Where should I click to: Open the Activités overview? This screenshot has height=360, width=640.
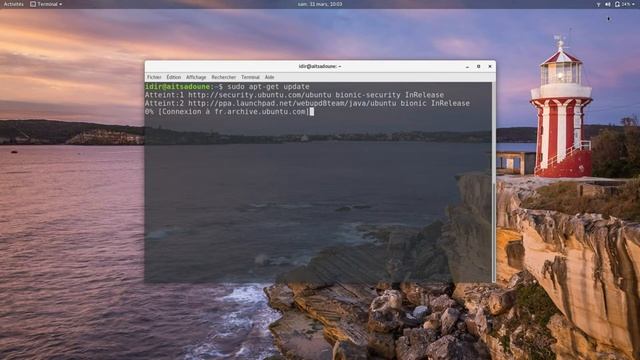click(13, 4)
